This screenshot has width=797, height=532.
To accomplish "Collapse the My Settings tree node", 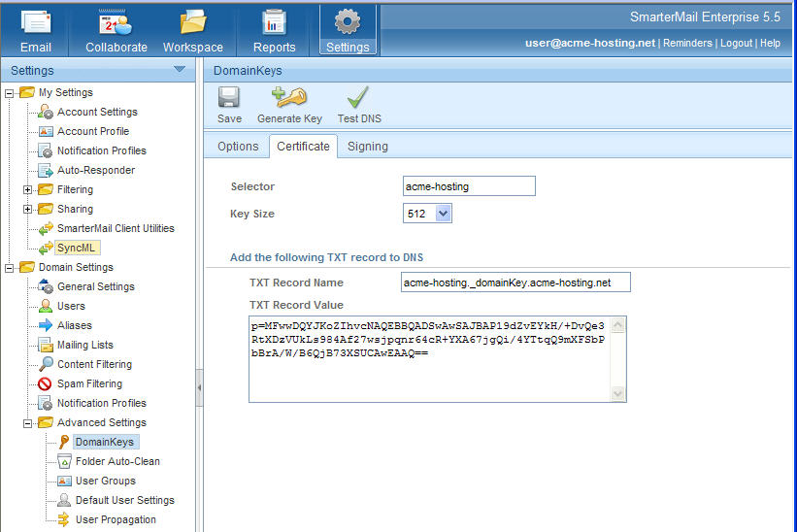I will pyautogui.click(x=9, y=93).
